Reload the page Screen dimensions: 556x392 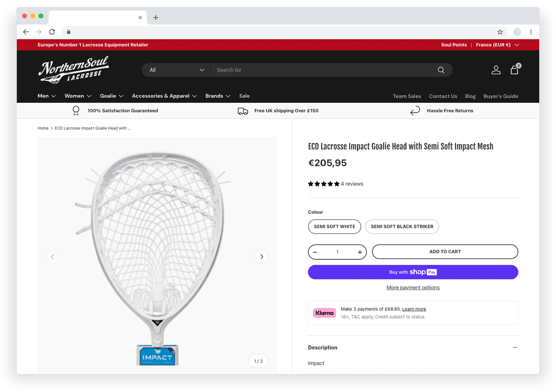[52, 32]
